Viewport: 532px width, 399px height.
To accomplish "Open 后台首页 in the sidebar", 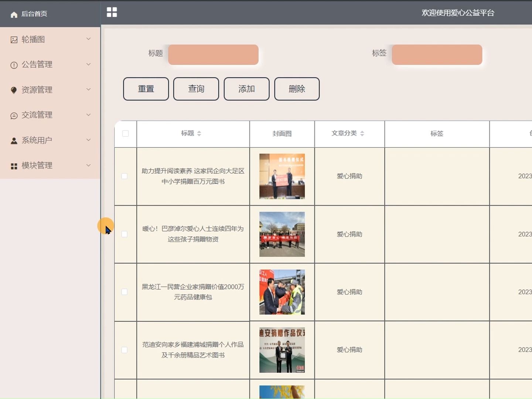I will pos(50,14).
